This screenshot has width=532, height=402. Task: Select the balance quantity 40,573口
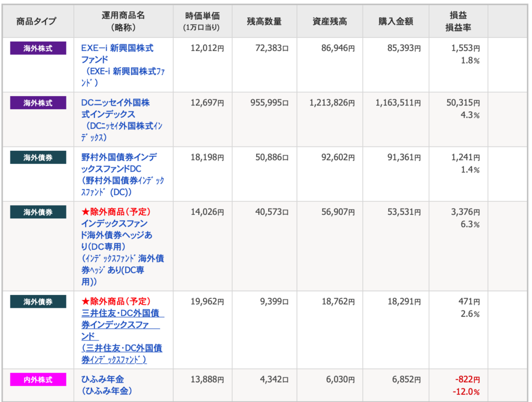[272, 212]
